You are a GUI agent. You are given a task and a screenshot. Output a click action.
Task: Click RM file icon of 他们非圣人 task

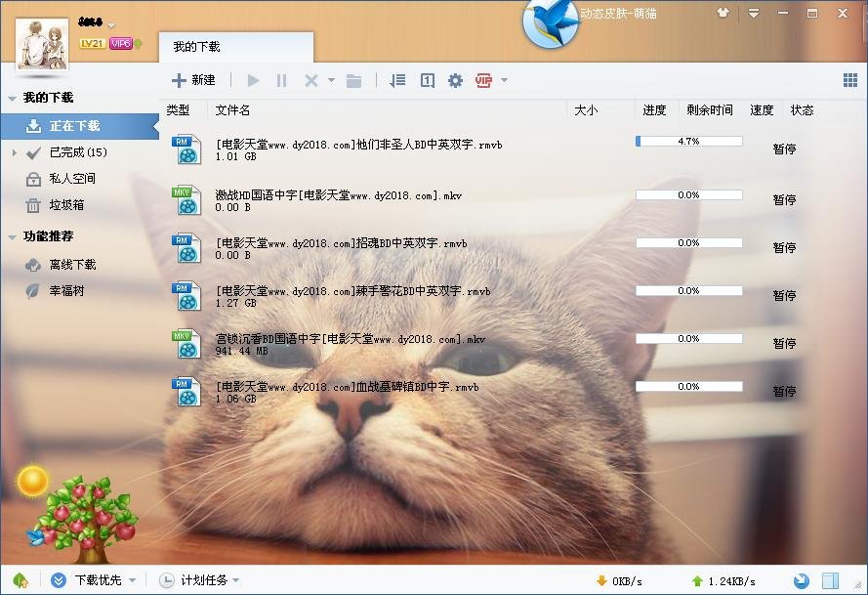point(186,149)
